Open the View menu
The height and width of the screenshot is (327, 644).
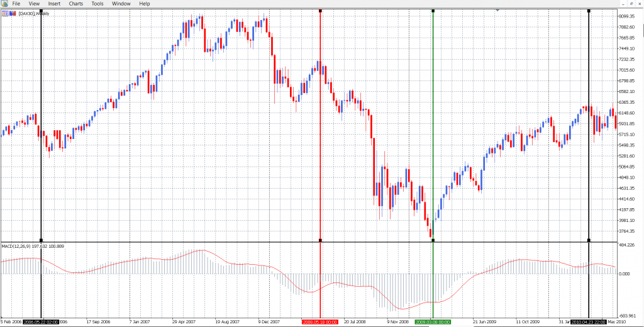tap(34, 4)
